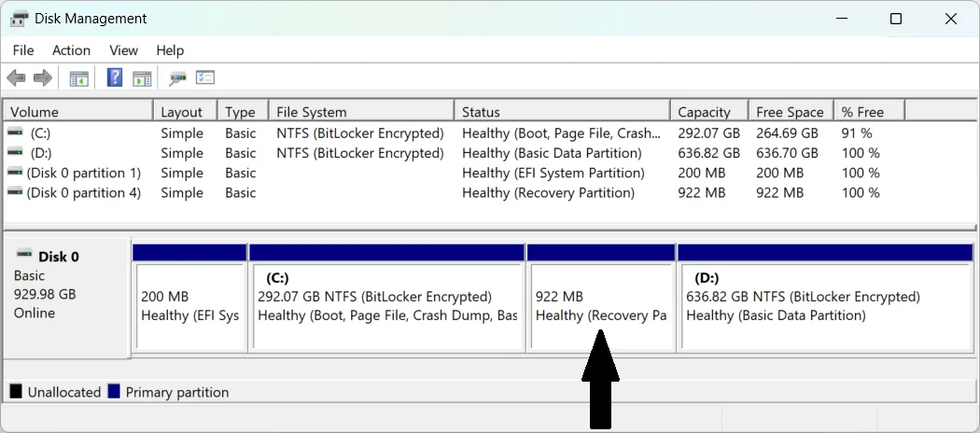Sort by the File System column header
The height and width of the screenshot is (433, 980).
coord(362,112)
